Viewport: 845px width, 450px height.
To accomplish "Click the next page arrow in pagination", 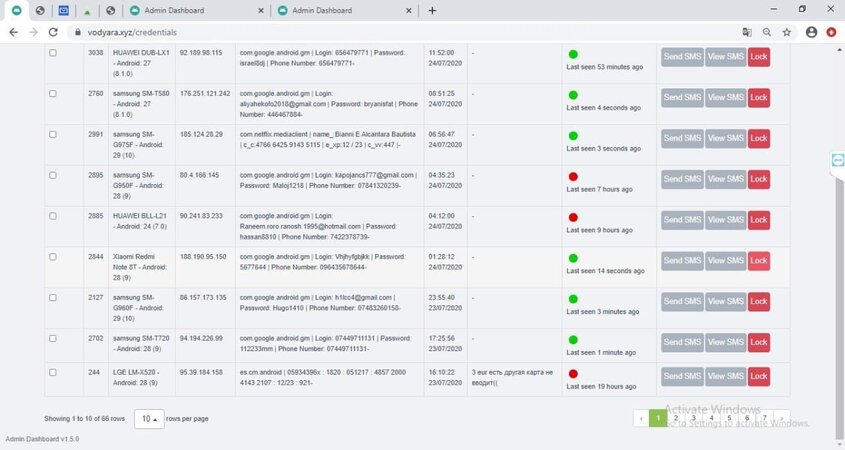I will (781, 418).
